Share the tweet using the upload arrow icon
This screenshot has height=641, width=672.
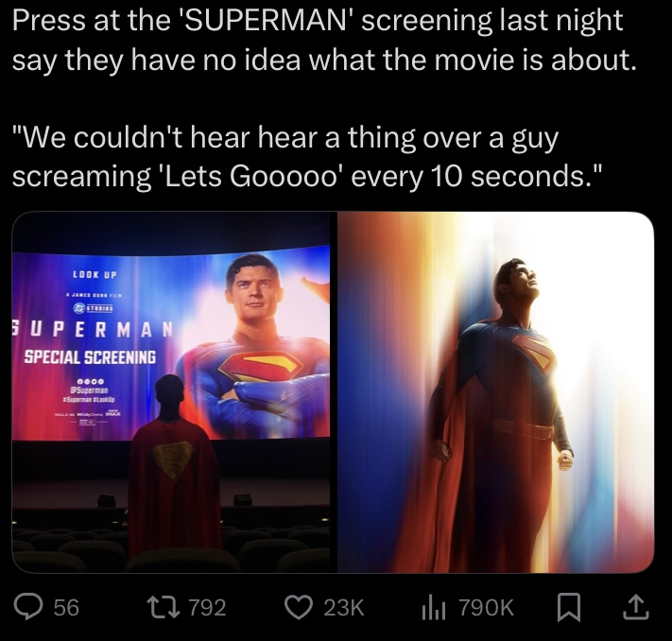pos(635,607)
